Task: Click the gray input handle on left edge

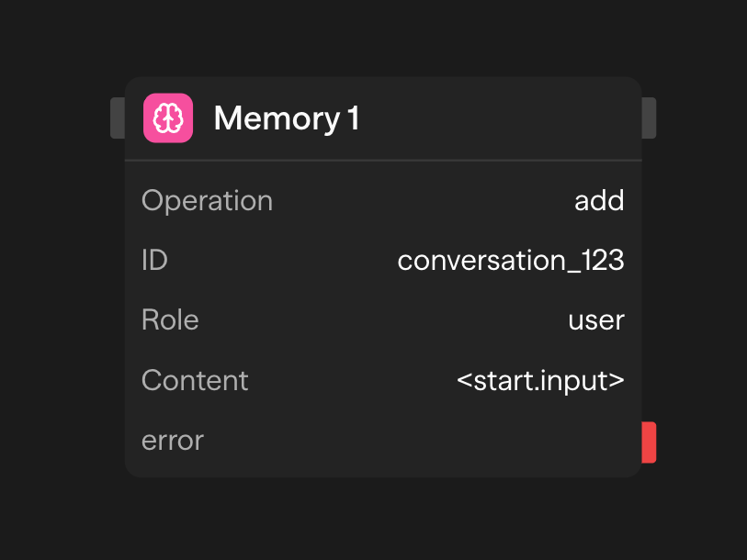Action: 118,118
